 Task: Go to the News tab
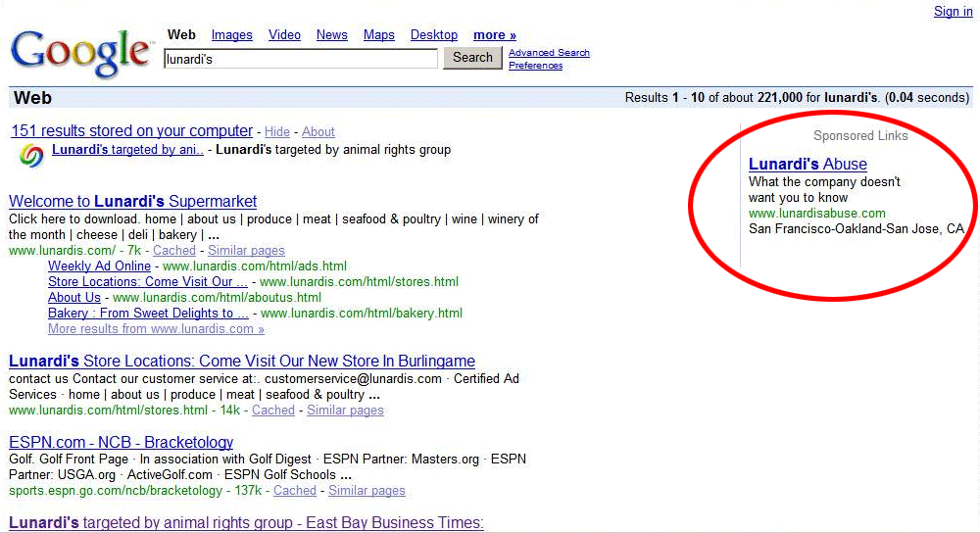pos(331,35)
